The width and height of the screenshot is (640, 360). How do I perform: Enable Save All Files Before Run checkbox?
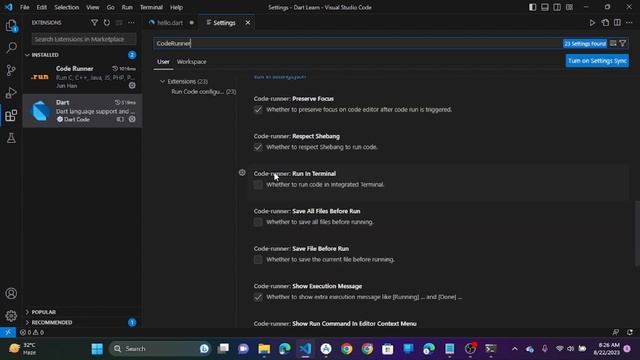[258, 222]
